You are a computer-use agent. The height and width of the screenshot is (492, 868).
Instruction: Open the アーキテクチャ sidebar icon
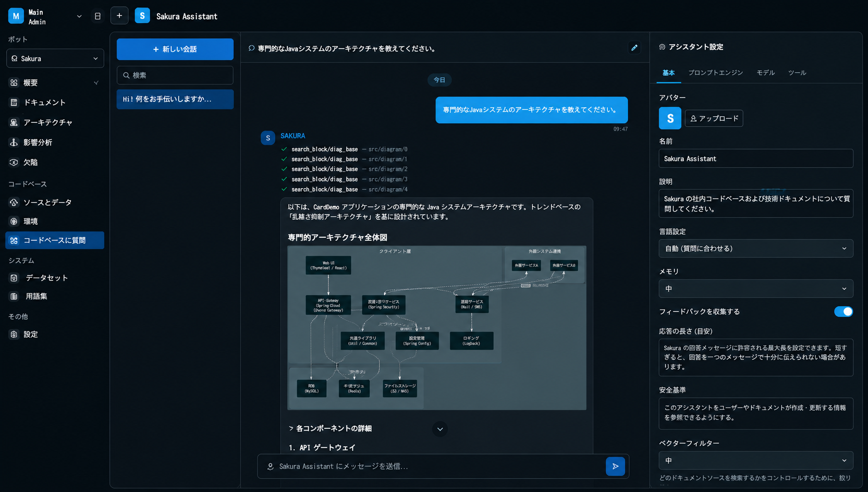[14, 122]
